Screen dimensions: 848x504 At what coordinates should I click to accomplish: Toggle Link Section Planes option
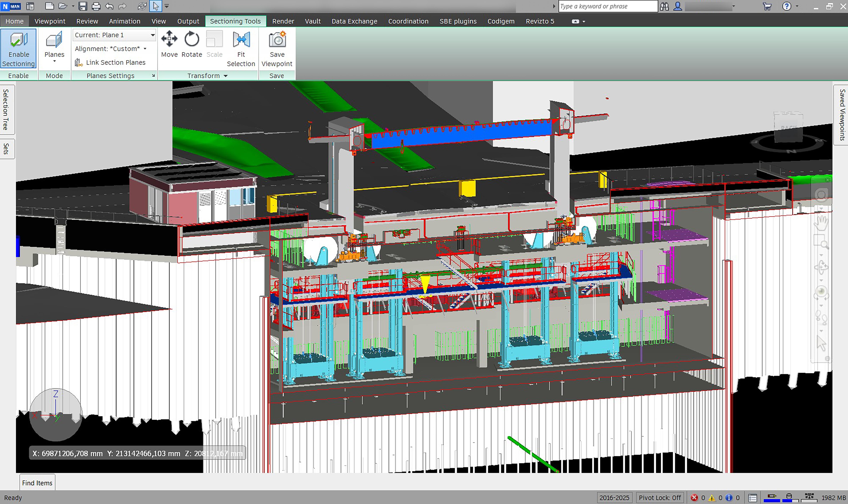[x=110, y=63]
